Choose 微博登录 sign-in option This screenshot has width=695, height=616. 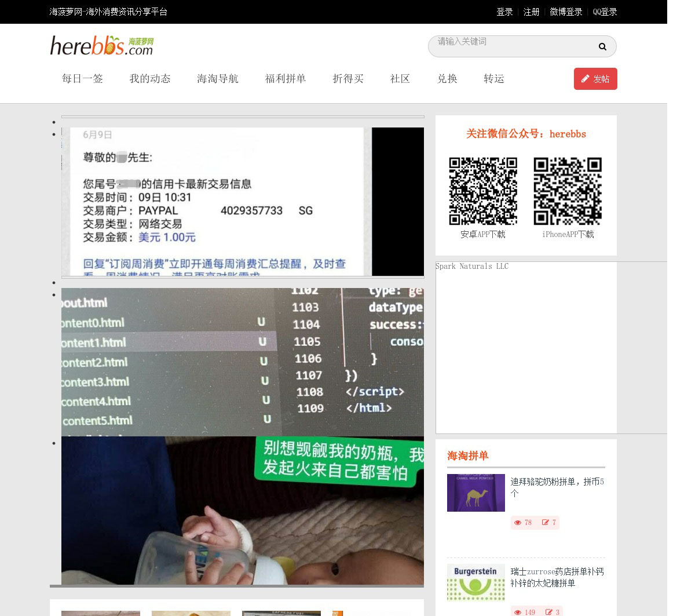566,12
